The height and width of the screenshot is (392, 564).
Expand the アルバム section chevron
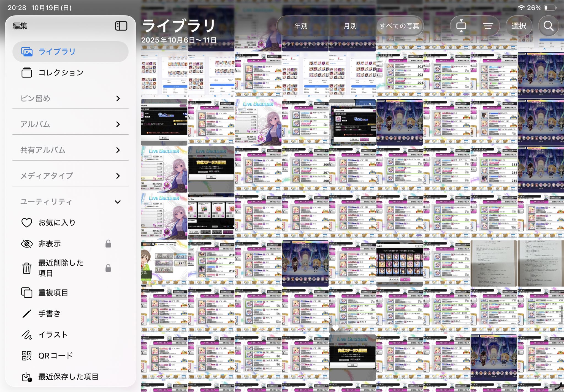(x=118, y=124)
